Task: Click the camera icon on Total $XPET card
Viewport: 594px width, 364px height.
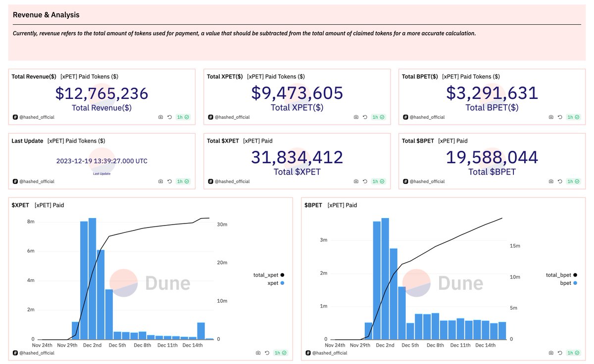Action: coord(356,182)
